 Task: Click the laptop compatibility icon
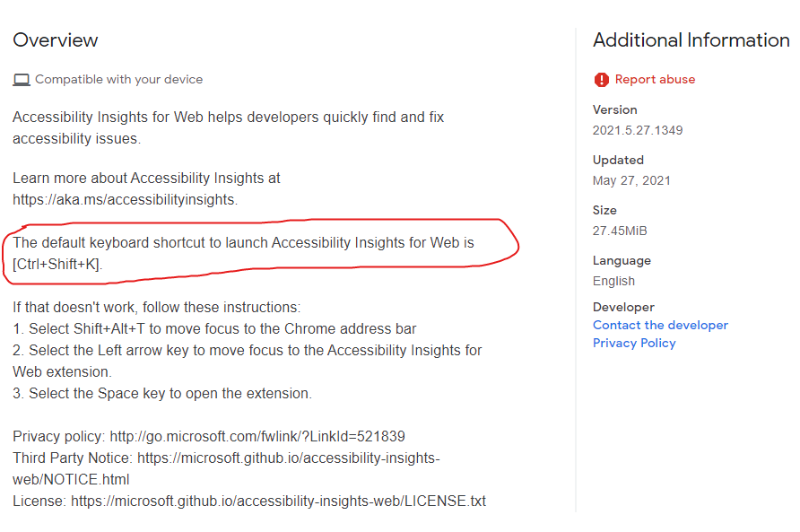click(22, 80)
